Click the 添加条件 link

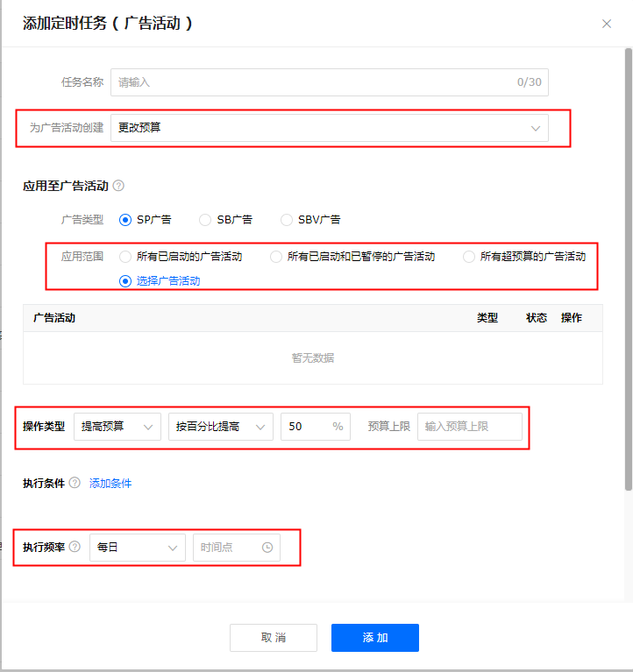click(110, 483)
